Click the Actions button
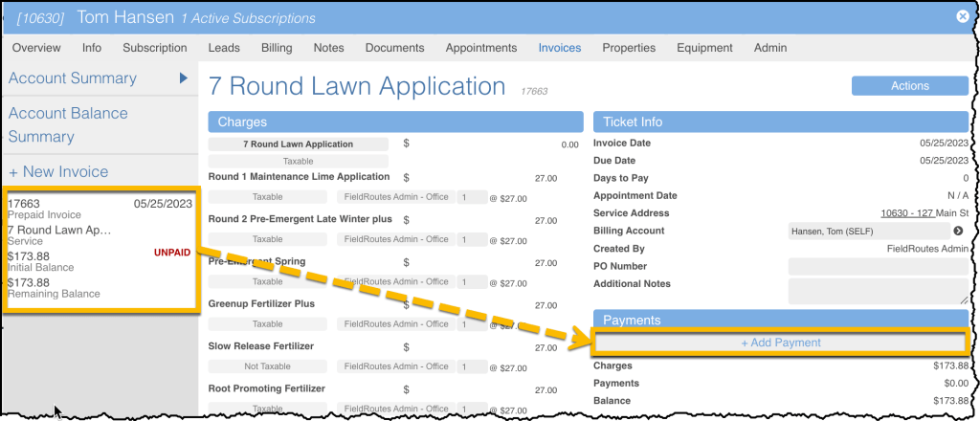 (x=909, y=86)
